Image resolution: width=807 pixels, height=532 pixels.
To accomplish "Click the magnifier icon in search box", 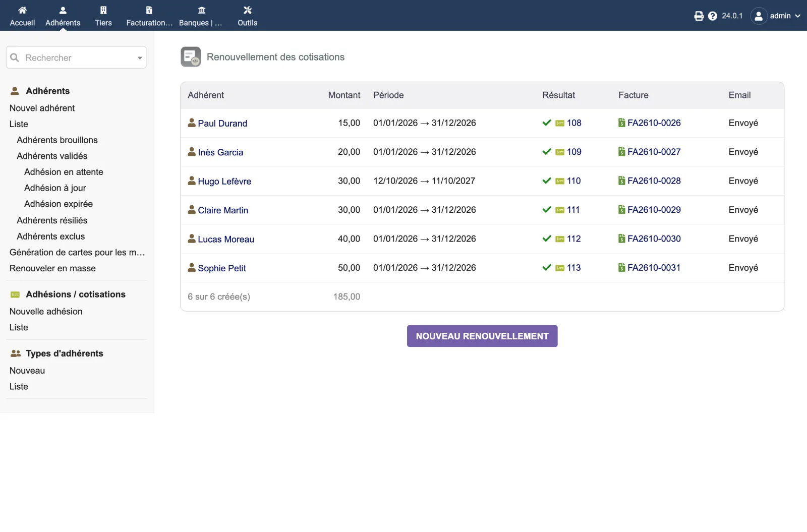I will 15,57.
